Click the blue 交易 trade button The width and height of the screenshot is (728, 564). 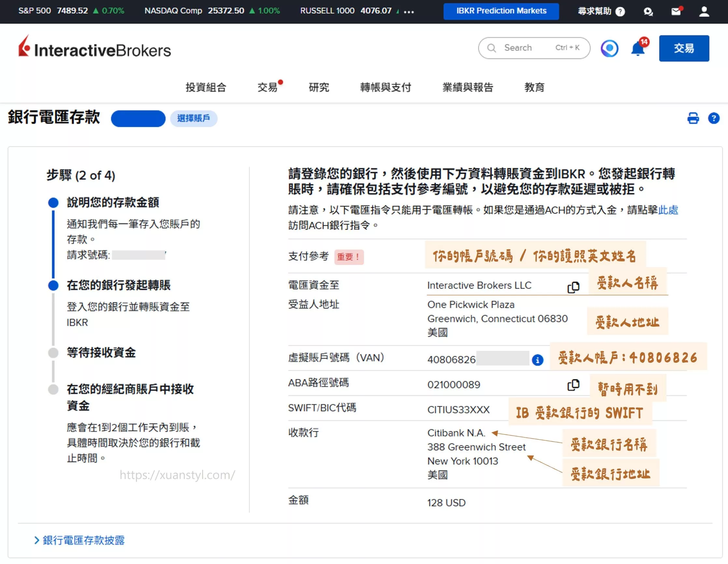684,48
